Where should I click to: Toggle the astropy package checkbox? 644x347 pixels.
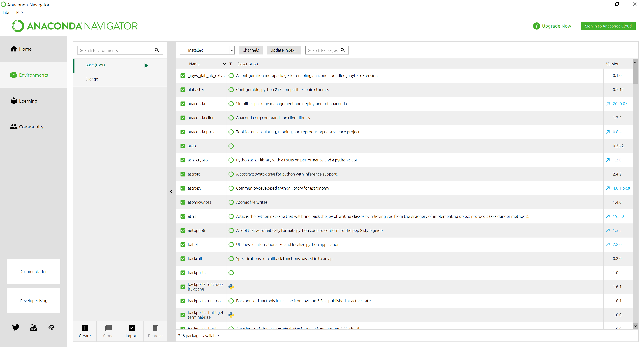point(183,188)
